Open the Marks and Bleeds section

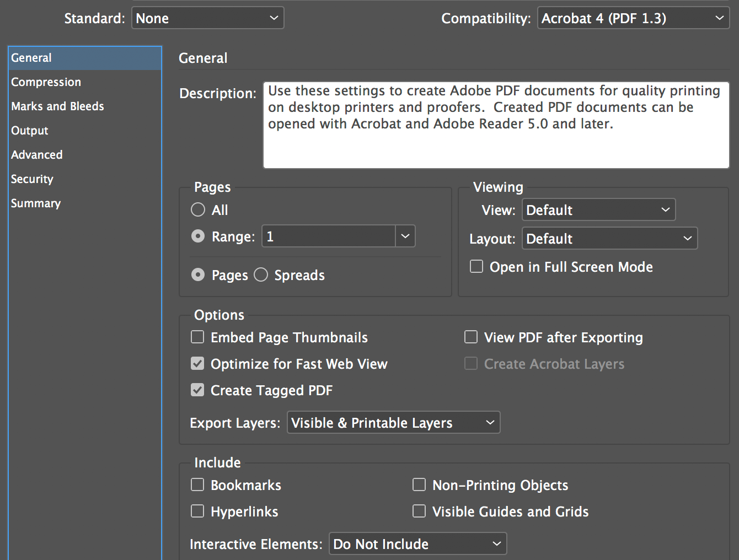pyautogui.click(x=85, y=106)
